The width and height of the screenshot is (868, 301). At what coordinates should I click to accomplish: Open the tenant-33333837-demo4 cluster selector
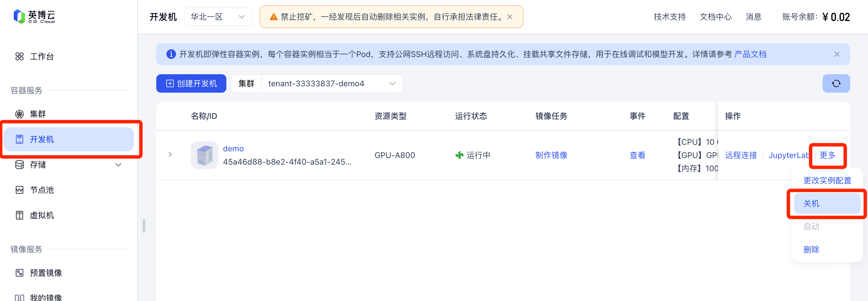click(x=331, y=83)
